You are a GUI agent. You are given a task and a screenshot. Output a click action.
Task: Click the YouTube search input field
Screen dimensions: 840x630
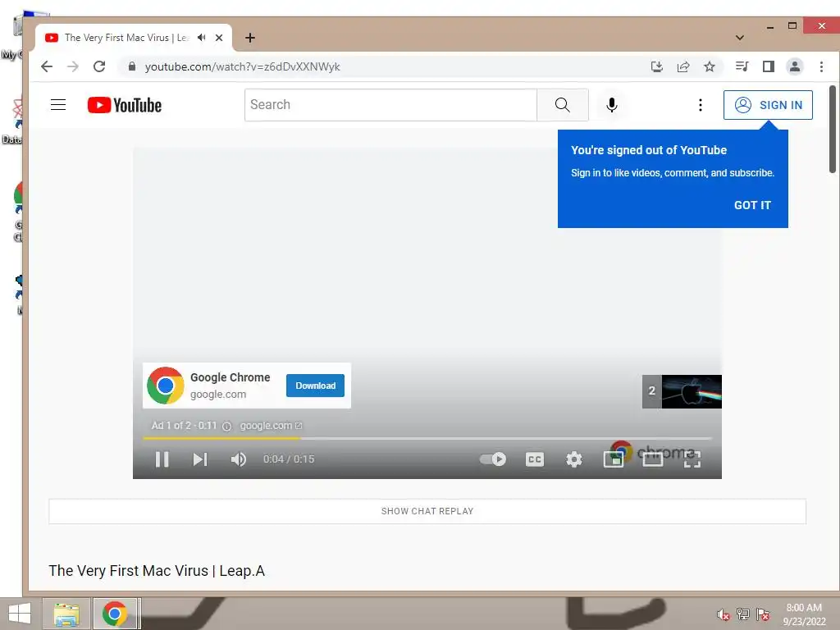390,105
